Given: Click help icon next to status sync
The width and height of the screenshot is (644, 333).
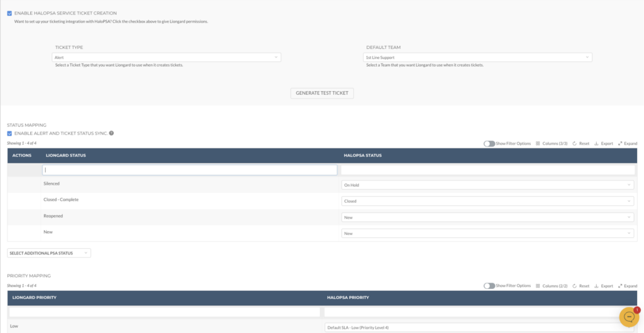Looking at the screenshot, I should tap(111, 133).
